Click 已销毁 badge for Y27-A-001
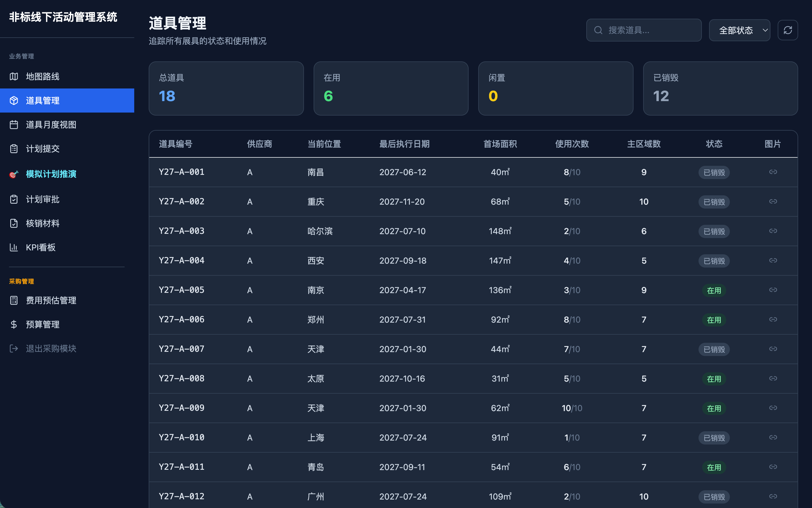The height and width of the screenshot is (508, 812). click(x=714, y=172)
